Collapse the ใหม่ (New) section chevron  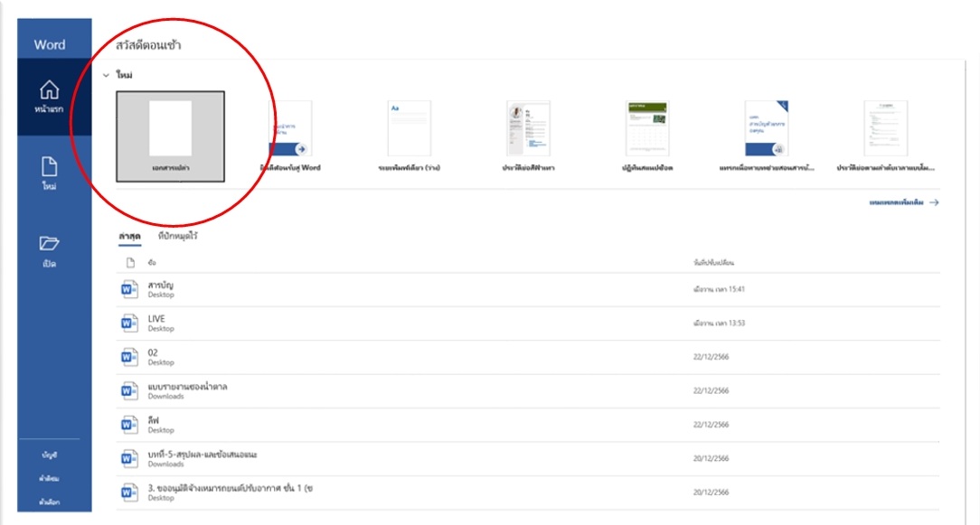coord(107,76)
